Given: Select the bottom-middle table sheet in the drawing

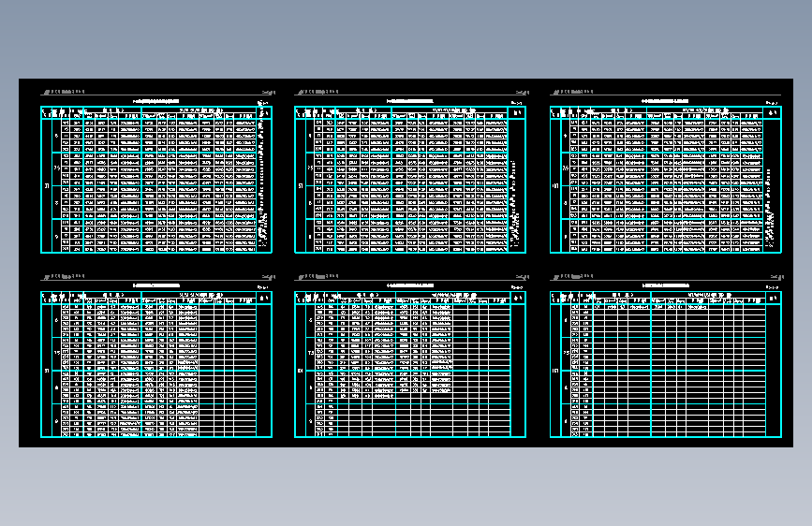Looking at the screenshot, I should click(x=410, y=364).
